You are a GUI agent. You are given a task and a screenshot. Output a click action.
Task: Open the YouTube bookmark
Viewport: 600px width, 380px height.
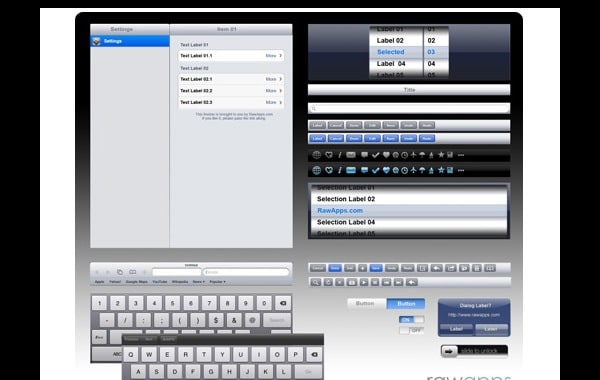pos(160,282)
